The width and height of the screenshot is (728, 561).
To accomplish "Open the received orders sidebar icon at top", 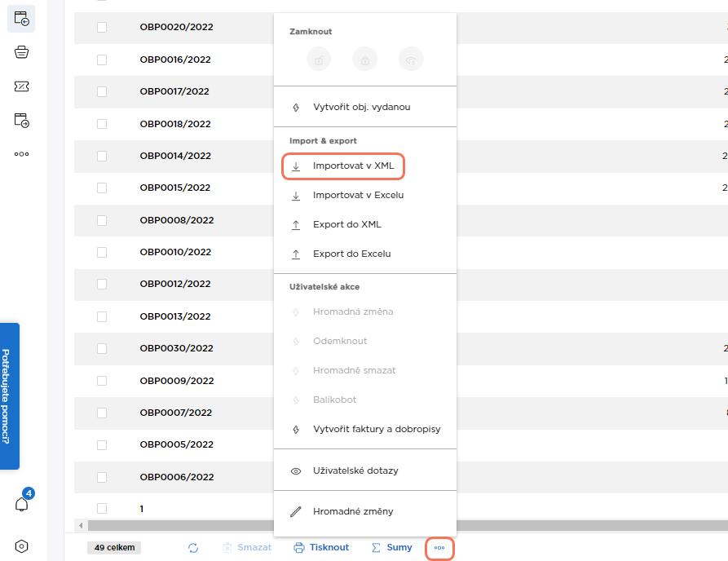I will coord(21,19).
